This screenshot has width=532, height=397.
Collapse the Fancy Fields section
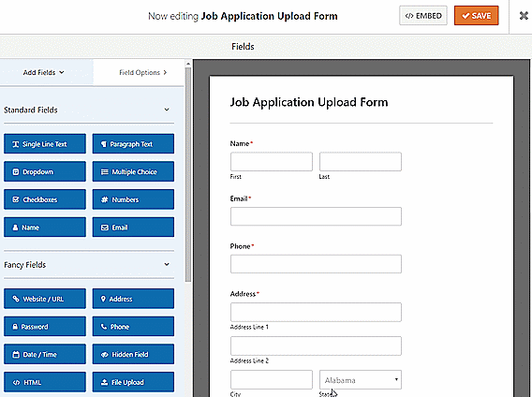167,264
